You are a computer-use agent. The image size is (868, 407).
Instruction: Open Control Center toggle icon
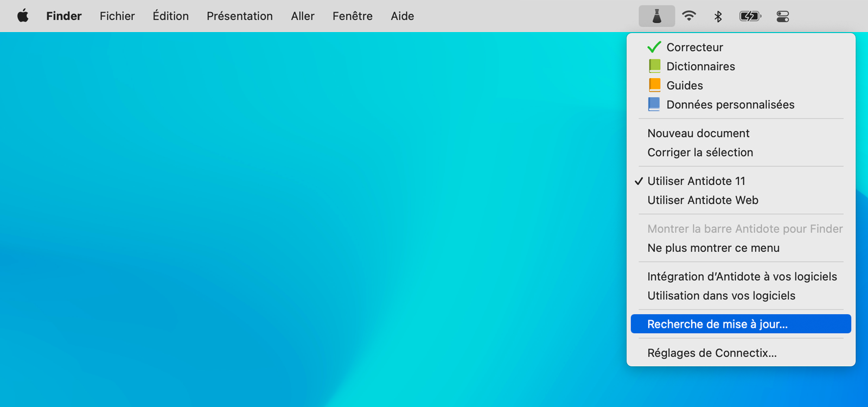(782, 16)
